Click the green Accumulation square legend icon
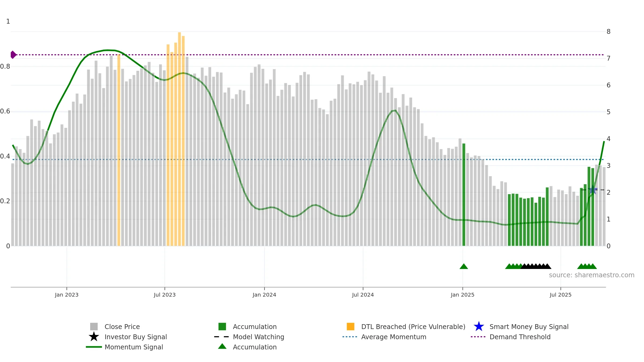This screenshot has width=644, height=362. pos(222,327)
